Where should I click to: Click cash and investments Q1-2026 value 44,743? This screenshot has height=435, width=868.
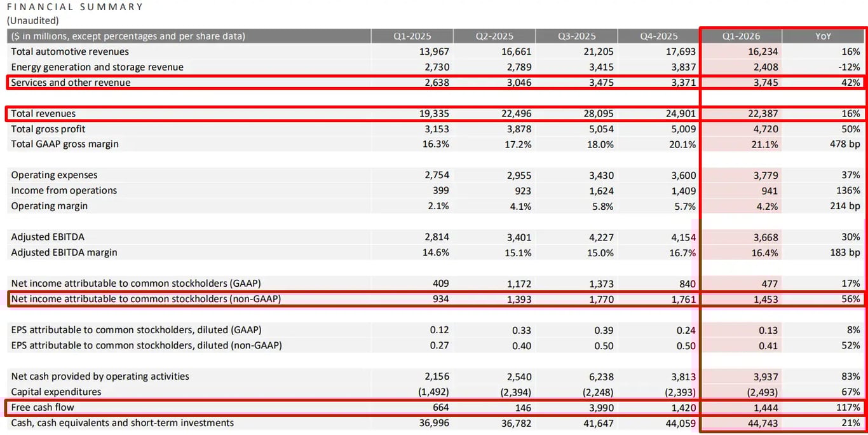762,423
